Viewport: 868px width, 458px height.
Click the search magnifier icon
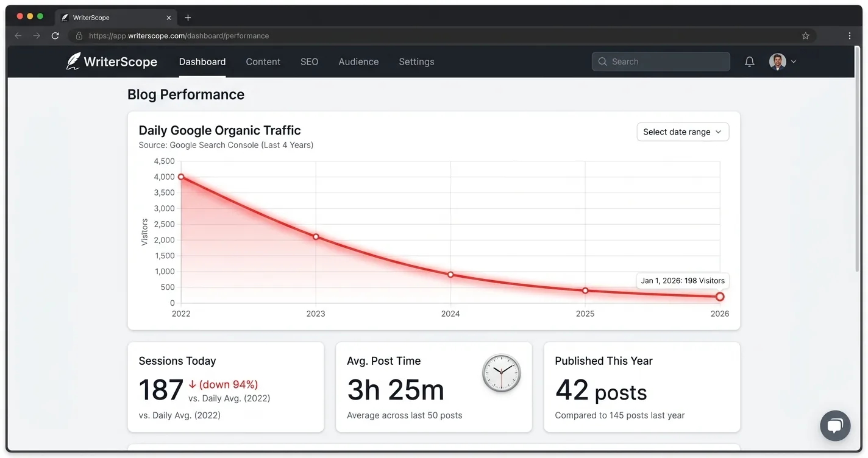[602, 62]
